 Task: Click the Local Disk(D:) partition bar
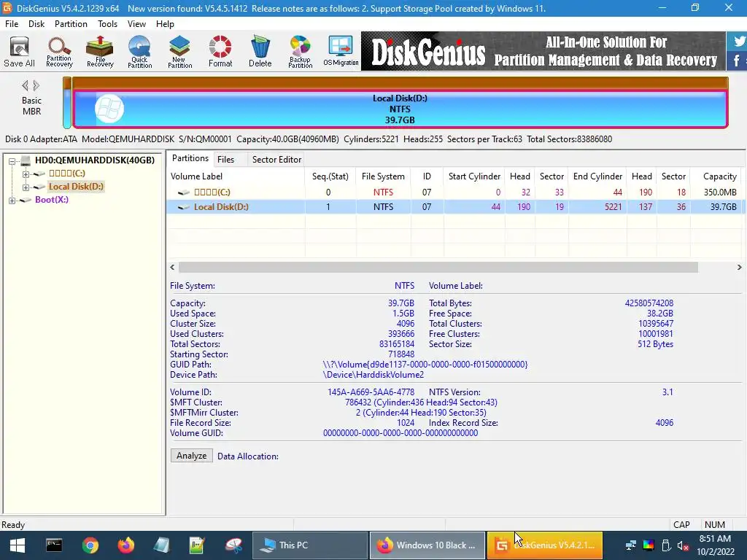(400, 109)
